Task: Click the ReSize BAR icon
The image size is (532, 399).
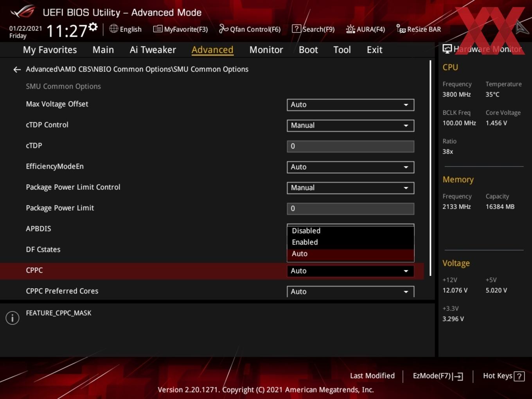Action: click(401, 29)
